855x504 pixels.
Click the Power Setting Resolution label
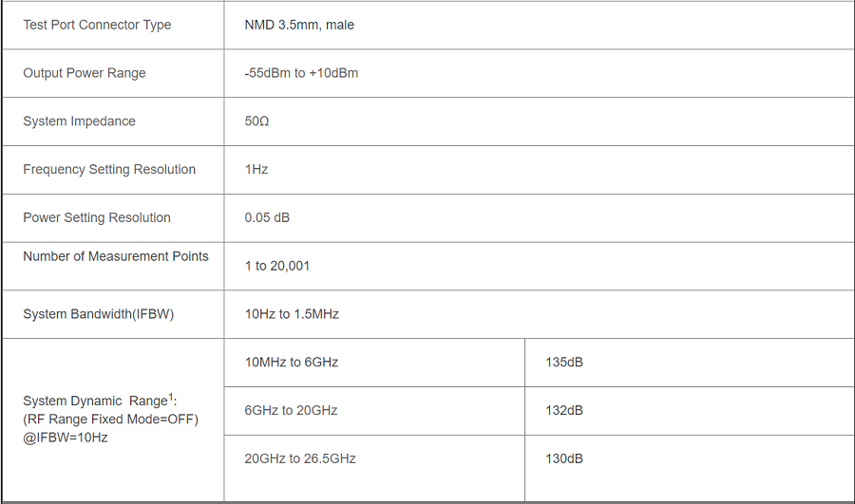point(97,217)
